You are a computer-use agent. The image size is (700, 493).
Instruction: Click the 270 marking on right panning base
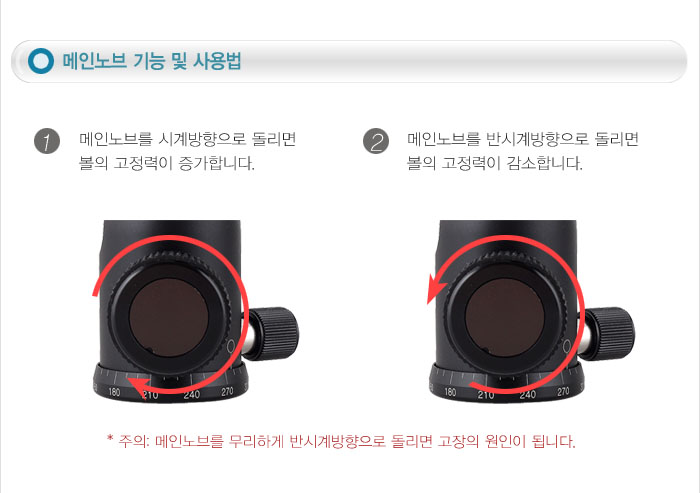(563, 391)
